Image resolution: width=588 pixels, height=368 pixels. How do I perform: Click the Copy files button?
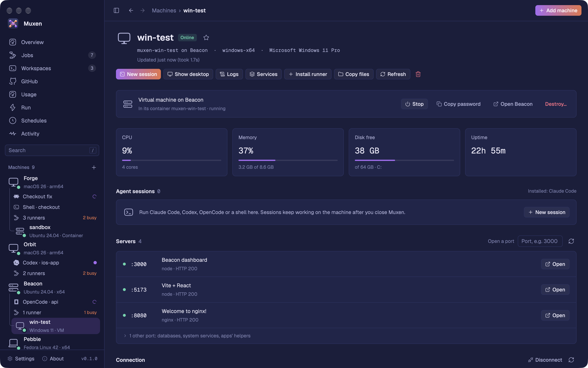(x=353, y=74)
